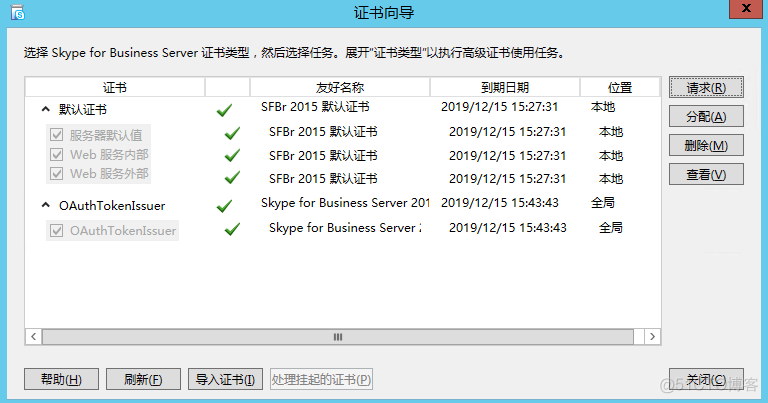Click 全局 in OAuthTokenIssuer group row
Image resolution: width=768 pixels, height=403 pixels.
[x=603, y=203]
